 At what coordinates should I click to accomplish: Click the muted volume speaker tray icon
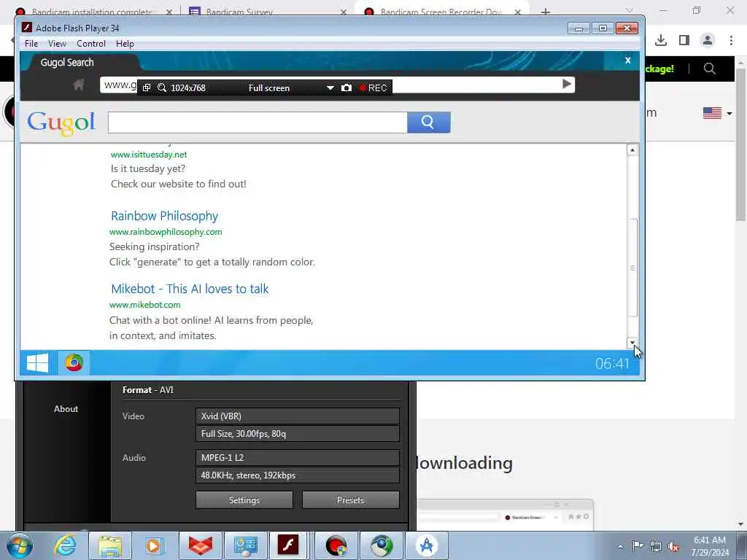673,546
